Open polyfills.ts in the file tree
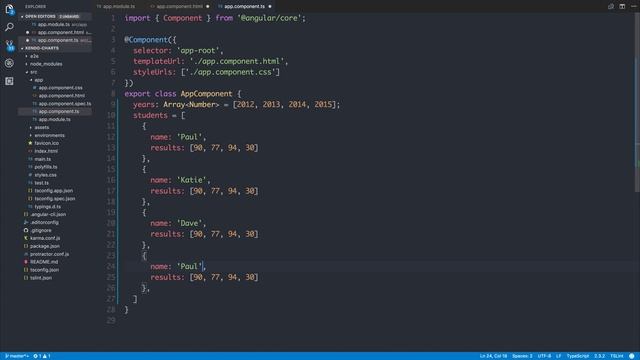This screenshot has height=360, width=640. coord(45,167)
